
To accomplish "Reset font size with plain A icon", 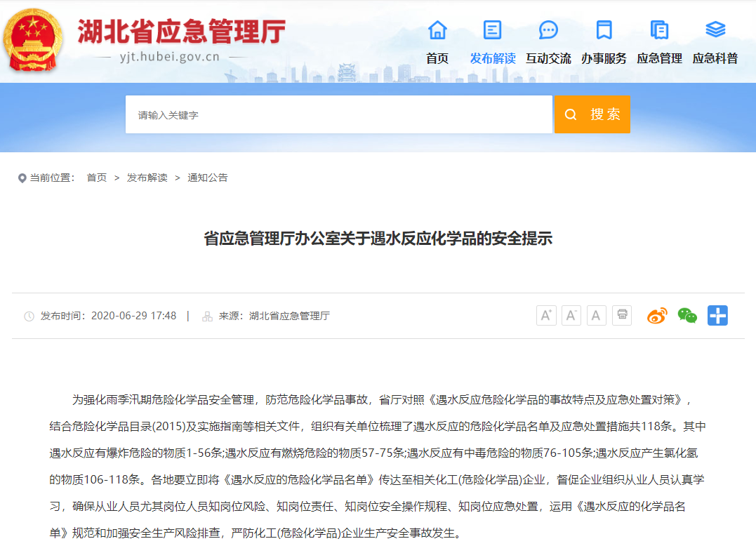I will 597,316.
